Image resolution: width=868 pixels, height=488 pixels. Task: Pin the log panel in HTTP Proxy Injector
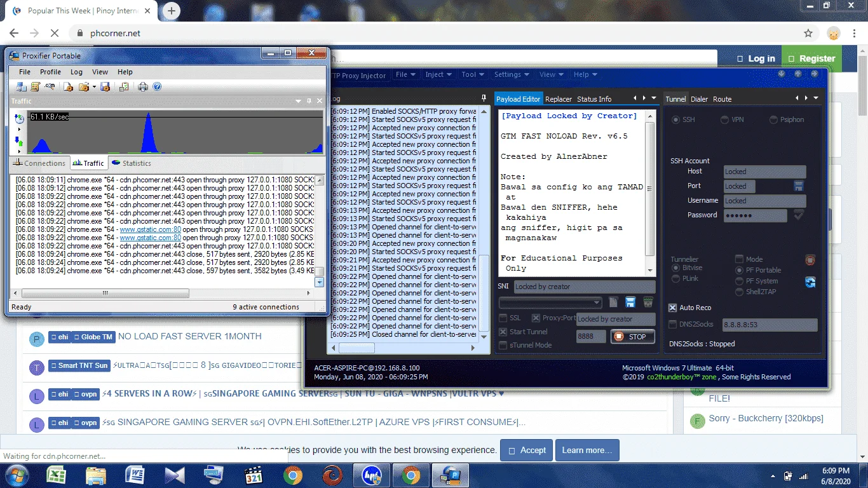(x=484, y=98)
